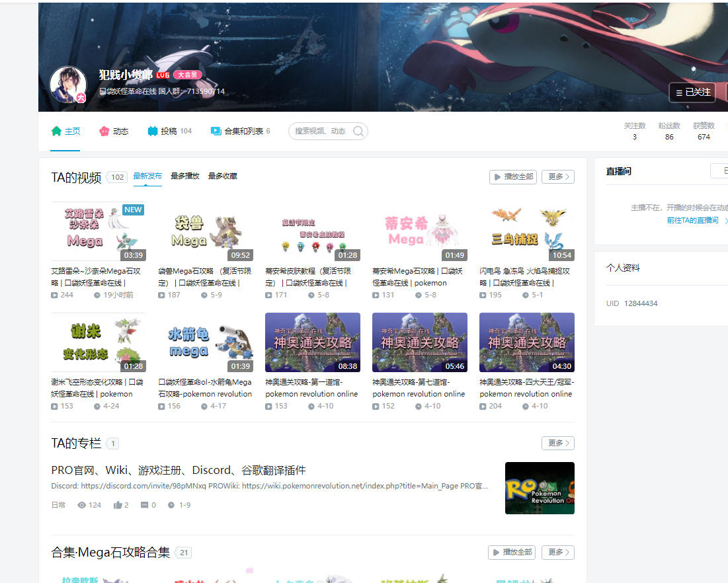
Task: Open video title 谢米飞空形态变化攻略
Action: coord(97,388)
